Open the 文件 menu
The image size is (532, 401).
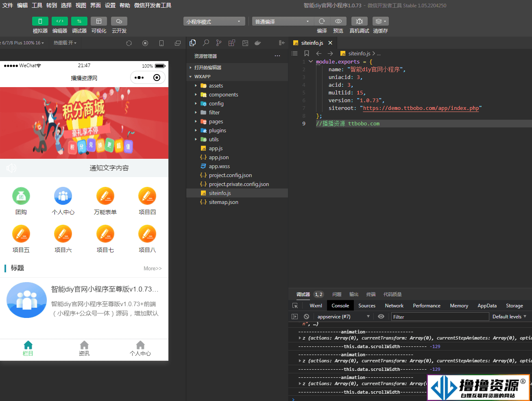8,5
